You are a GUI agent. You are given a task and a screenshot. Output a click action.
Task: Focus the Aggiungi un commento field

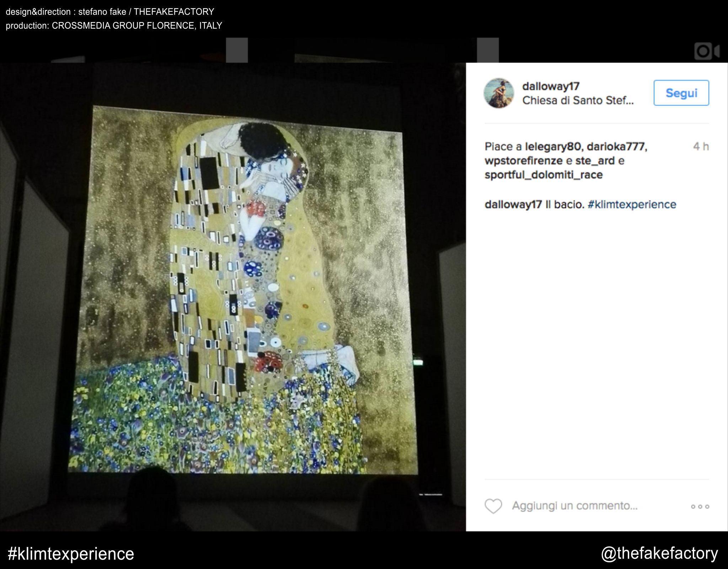(x=574, y=506)
